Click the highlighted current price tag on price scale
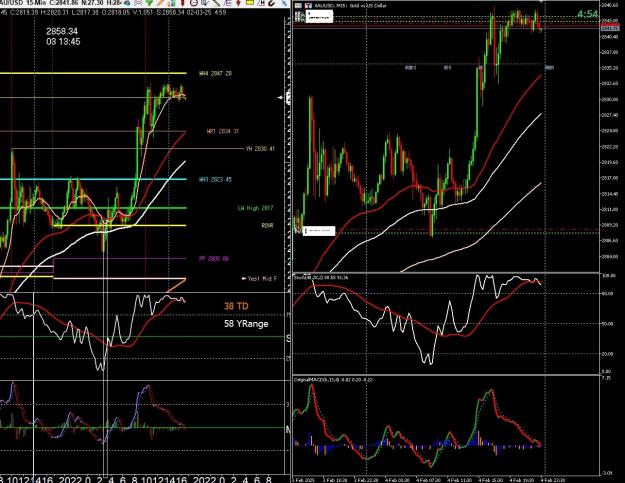Viewport: 625px width, 483px height. click(x=609, y=28)
